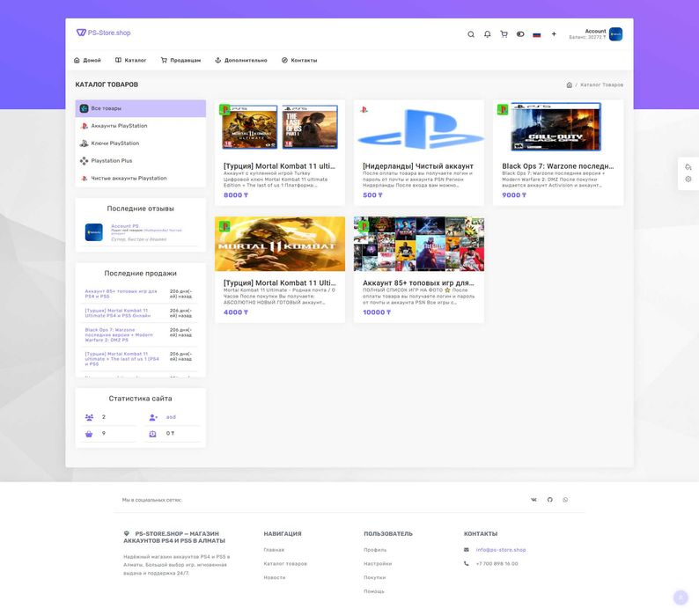The width and height of the screenshot is (699, 616).
Task: Open footer Настройки link
Action: pyautogui.click(x=378, y=564)
